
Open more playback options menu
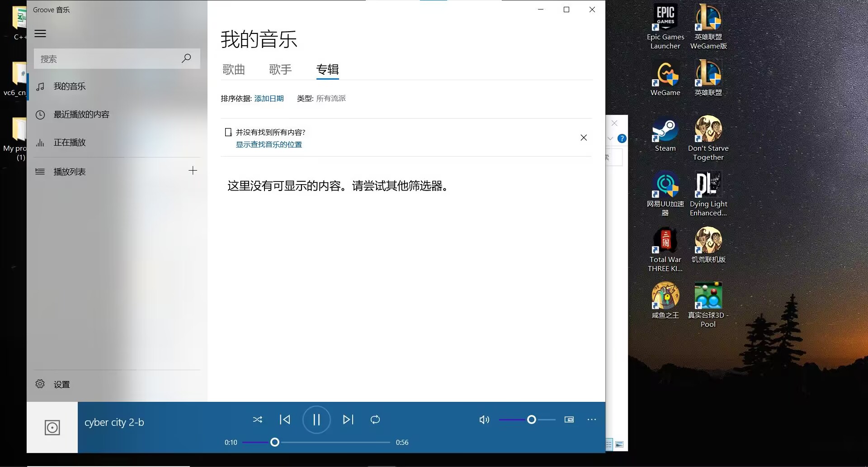tap(591, 419)
